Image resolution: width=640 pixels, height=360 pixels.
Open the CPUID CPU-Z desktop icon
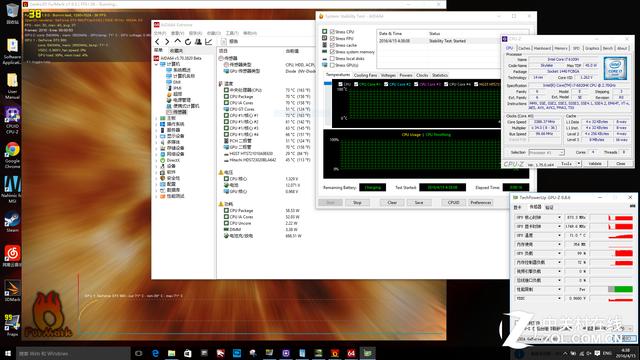(x=12, y=120)
